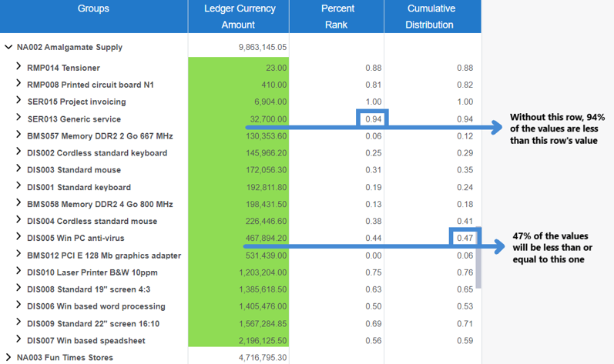Viewport: 614px width, 364px height.
Task: Click the Groups column header
Action: [x=93, y=16]
